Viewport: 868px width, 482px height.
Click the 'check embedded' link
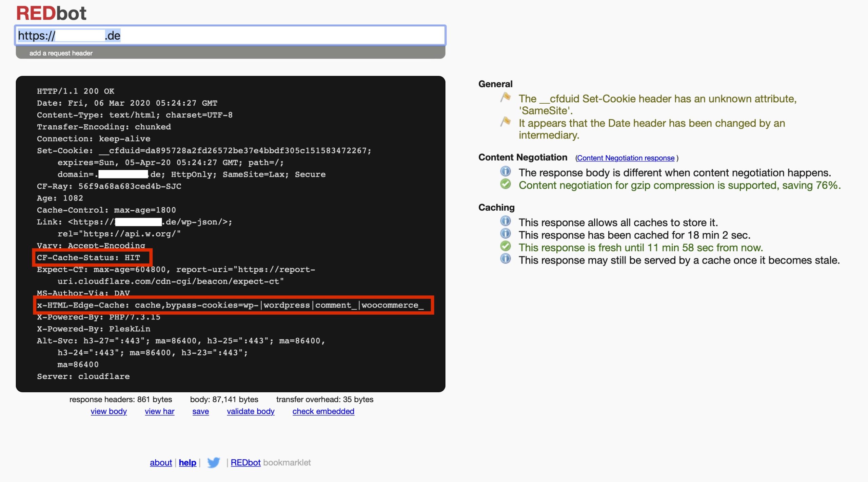coord(323,411)
